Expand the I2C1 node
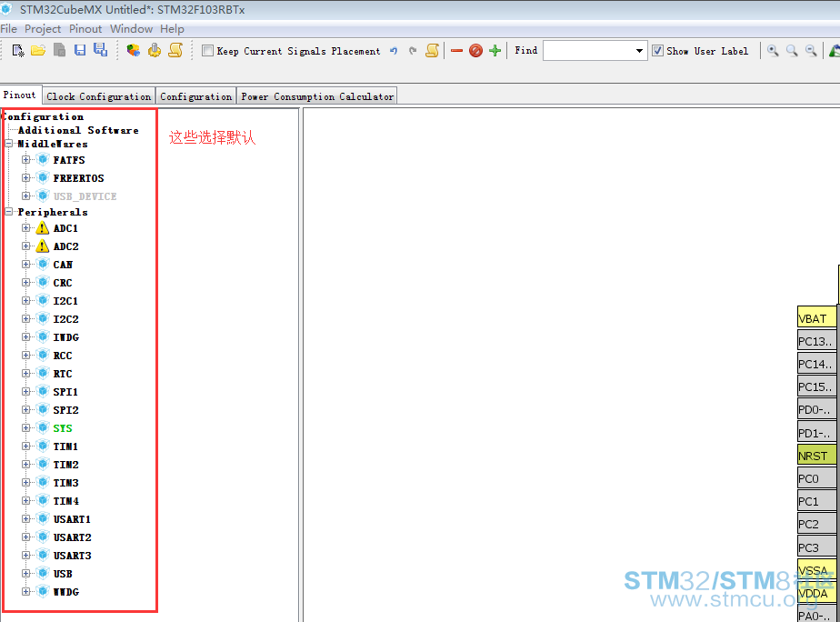The image size is (840, 622). [25, 301]
